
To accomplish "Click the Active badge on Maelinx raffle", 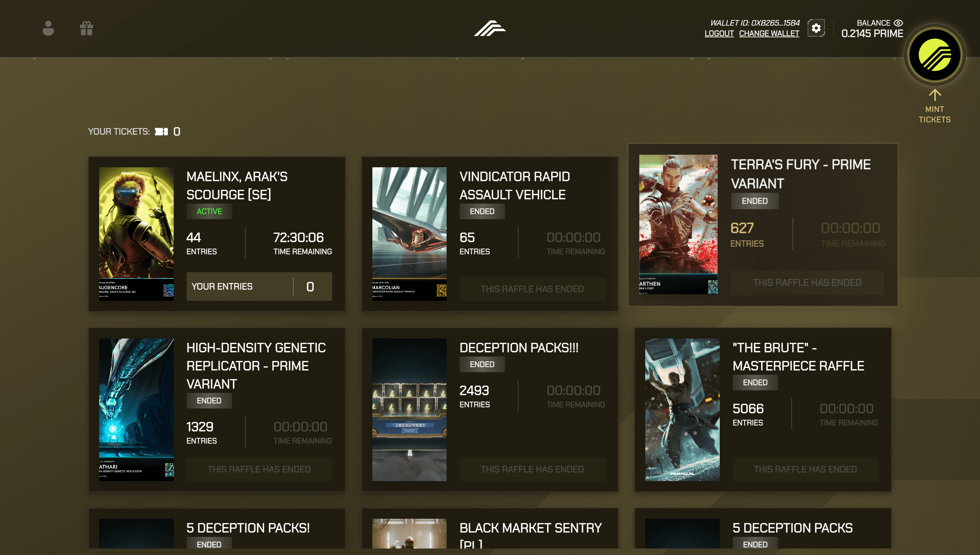I will click(x=209, y=211).
